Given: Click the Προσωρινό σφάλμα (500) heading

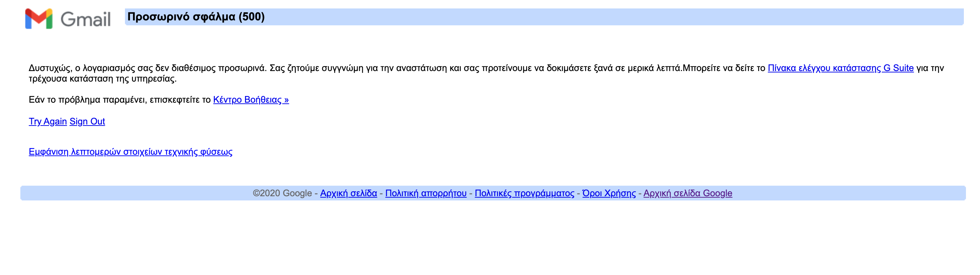Looking at the screenshot, I should point(196,17).
